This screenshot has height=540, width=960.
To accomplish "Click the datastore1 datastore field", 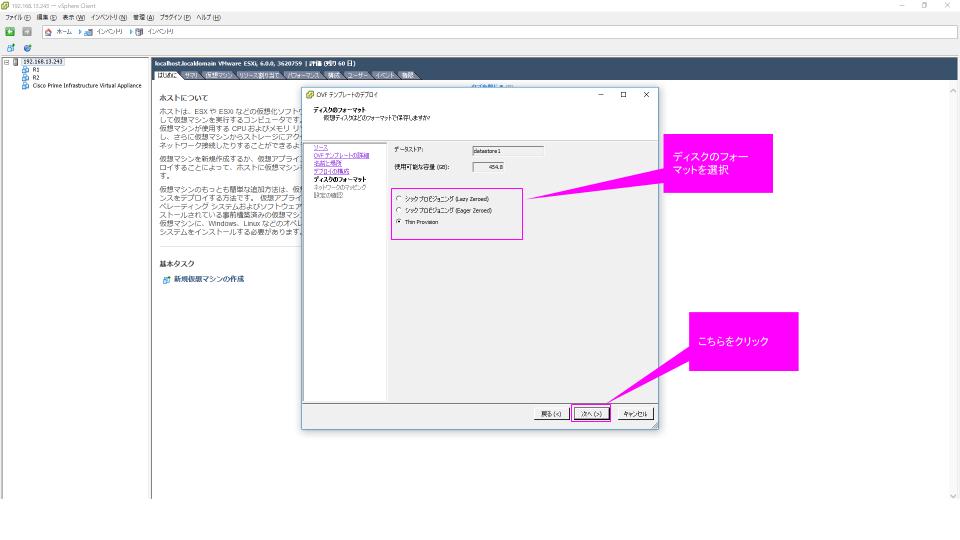I will (x=508, y=151).
